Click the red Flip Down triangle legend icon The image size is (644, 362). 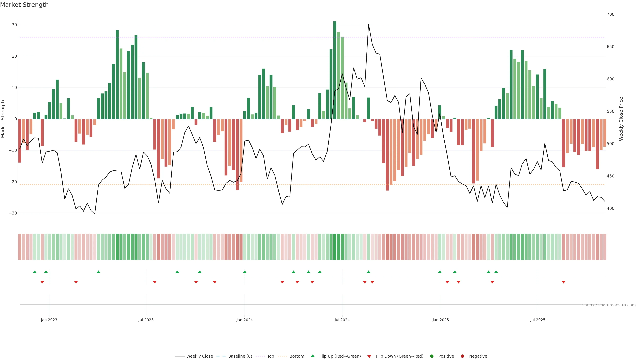pos(369,356)
